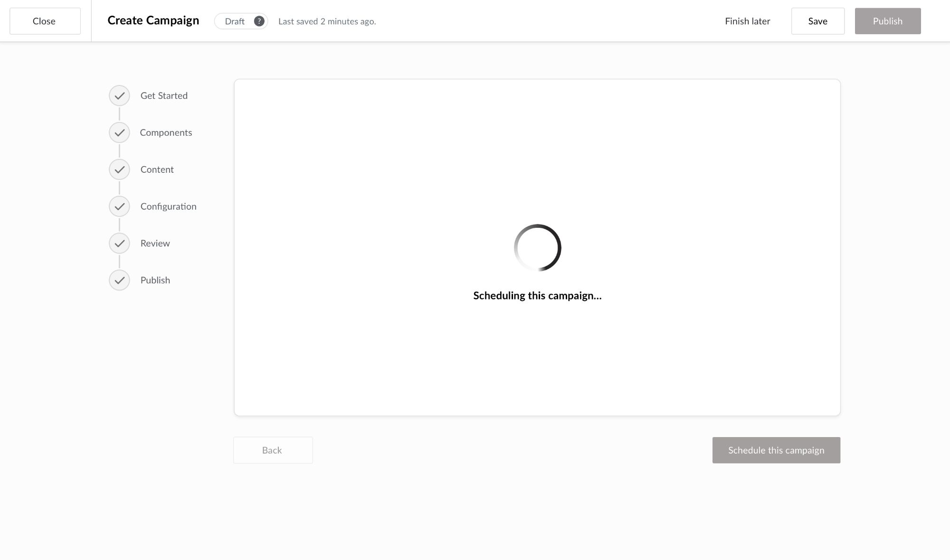Click the Configuration step checkmark circle
Viewport: 950px width, 560px height.
coord(119,206)
